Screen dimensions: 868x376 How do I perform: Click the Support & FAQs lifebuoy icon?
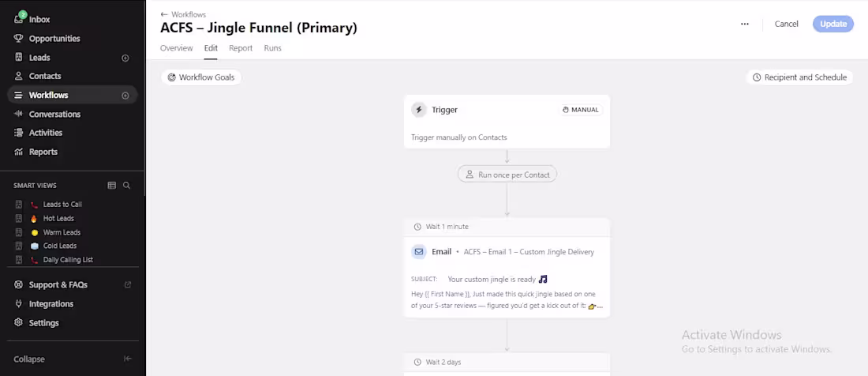[19, 284]
